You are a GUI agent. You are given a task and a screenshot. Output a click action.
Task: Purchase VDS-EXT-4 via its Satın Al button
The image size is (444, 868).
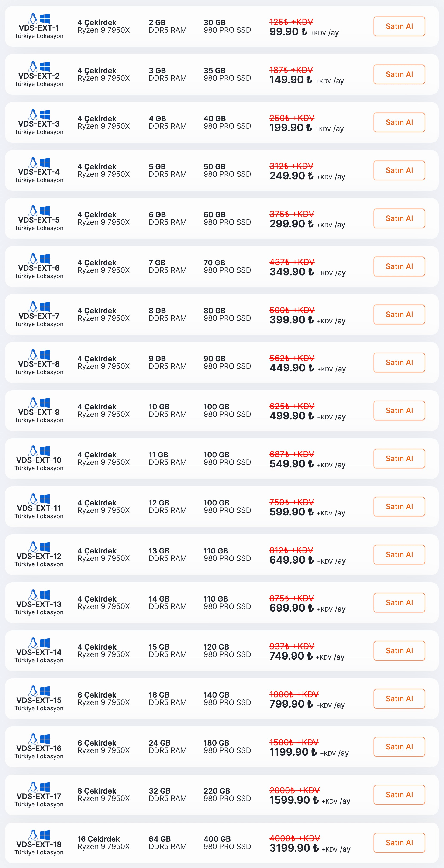click(399, 170)
